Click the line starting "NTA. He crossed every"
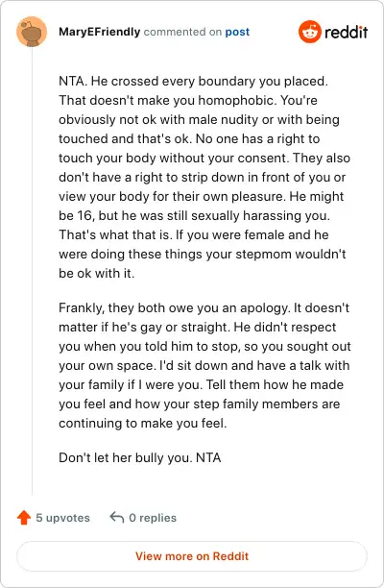Screen dimensions: 384x588 point(193,81)
